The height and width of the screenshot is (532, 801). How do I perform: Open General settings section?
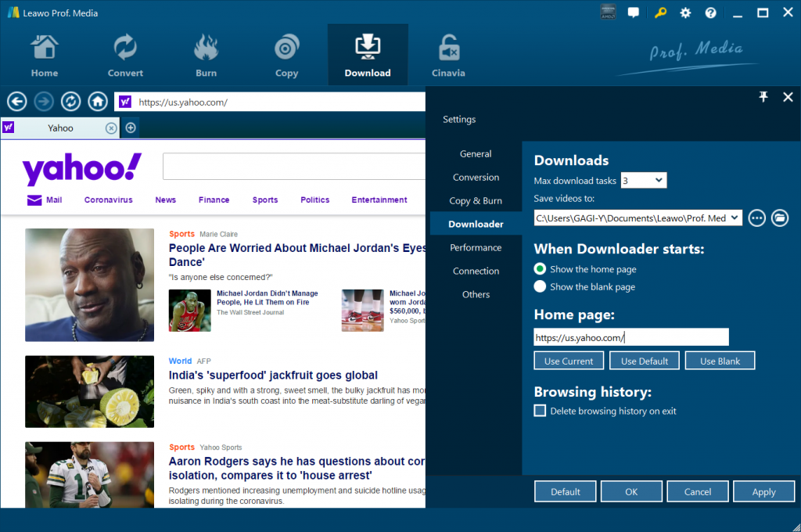coord(476,154)
